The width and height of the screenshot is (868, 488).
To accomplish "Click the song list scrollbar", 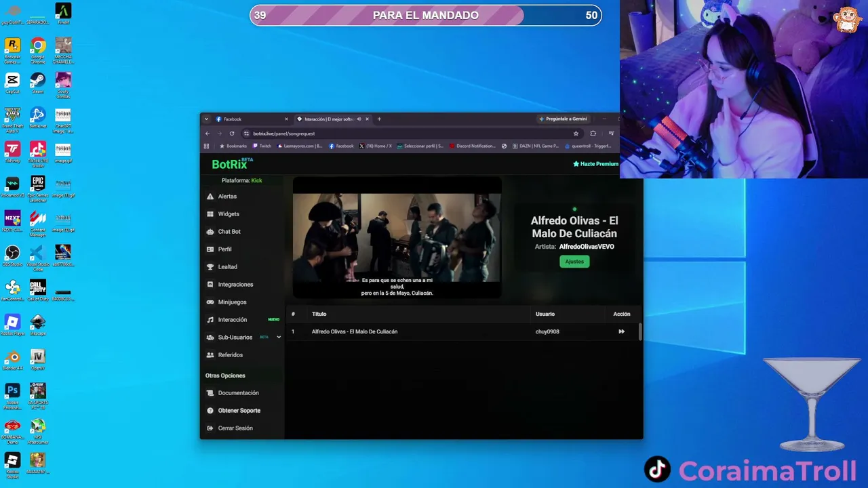I will 640,331.
